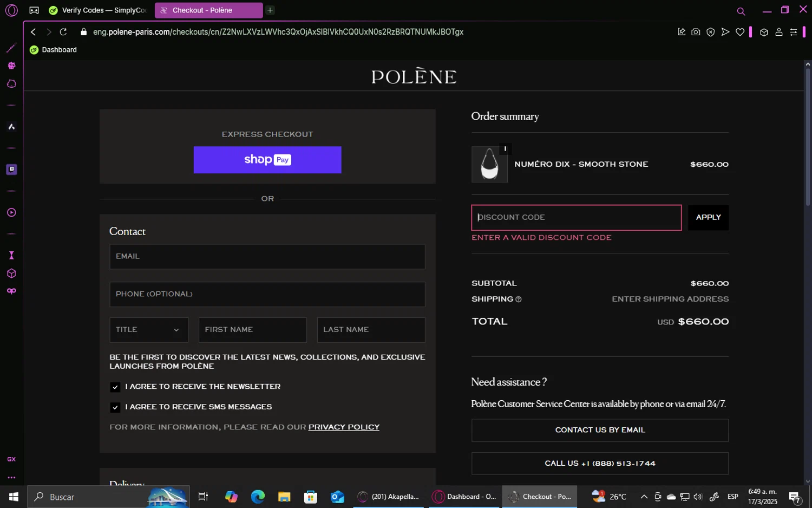Go forward with the forward arrow

pyautogui.click(x=48, y=32)
